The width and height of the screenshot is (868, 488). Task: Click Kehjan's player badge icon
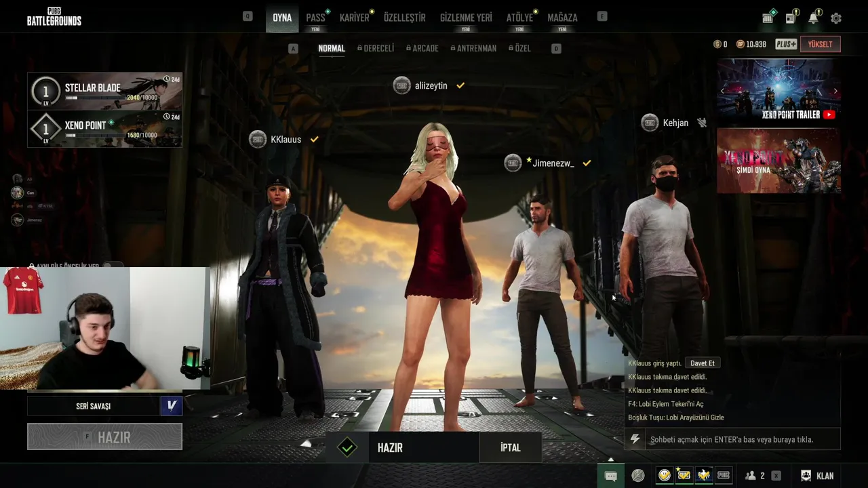pos(650,123)
